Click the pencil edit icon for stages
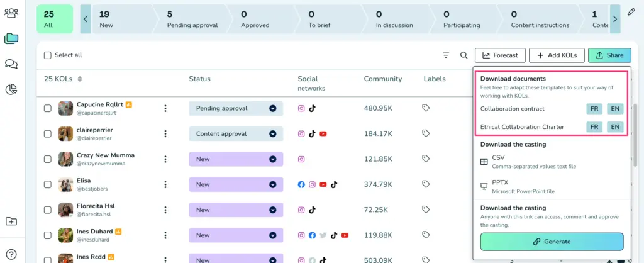 click(631, 12)
